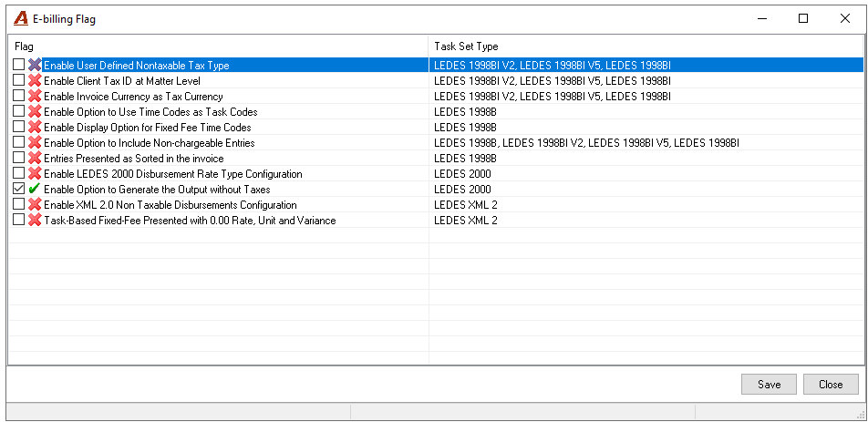Maximize the E-billing Flag window
This screenshot has height=422, width=868.
pyautogui.click(x=803, y=19)
